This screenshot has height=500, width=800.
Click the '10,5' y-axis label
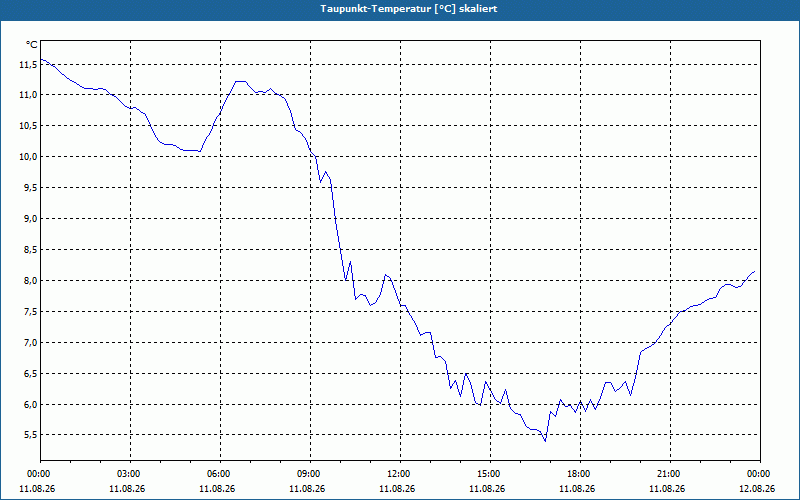[28, 126]
